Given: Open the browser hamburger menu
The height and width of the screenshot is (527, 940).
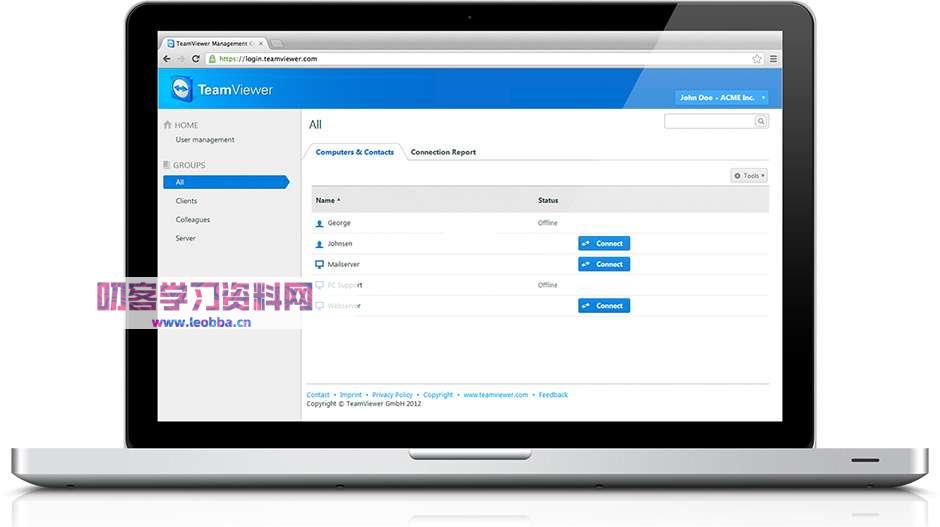Looking at the screenshot, I should coord(773,59).
